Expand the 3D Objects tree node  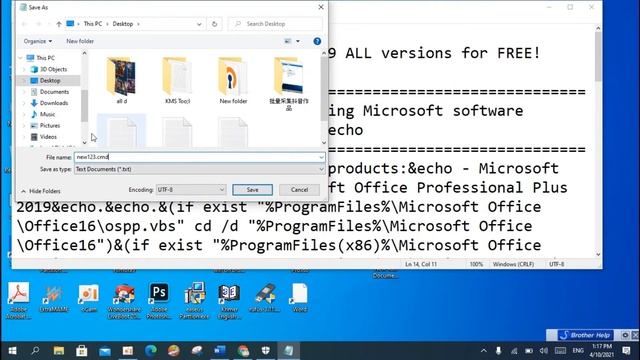pos(24,69)
